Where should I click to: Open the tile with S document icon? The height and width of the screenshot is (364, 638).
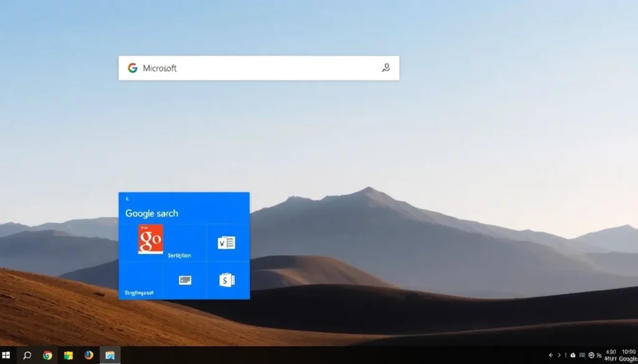pyautogui.click(x=227, y=280)
